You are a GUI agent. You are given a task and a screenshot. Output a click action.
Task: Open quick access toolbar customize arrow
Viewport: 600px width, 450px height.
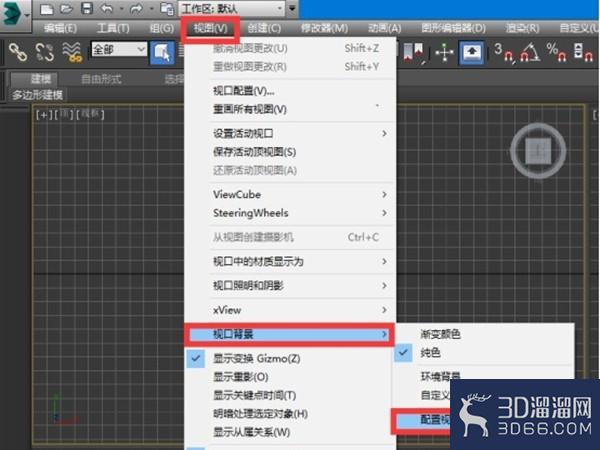tap(292, 8)
